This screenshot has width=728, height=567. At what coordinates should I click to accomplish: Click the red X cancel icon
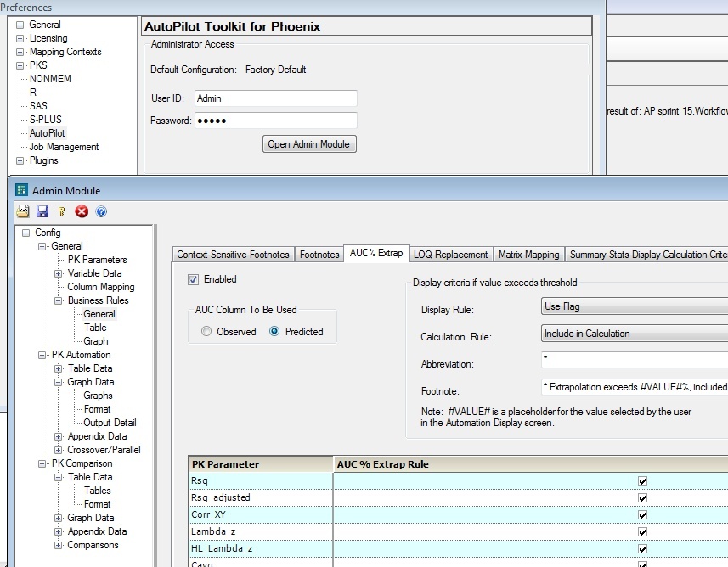tap(82, 211)
